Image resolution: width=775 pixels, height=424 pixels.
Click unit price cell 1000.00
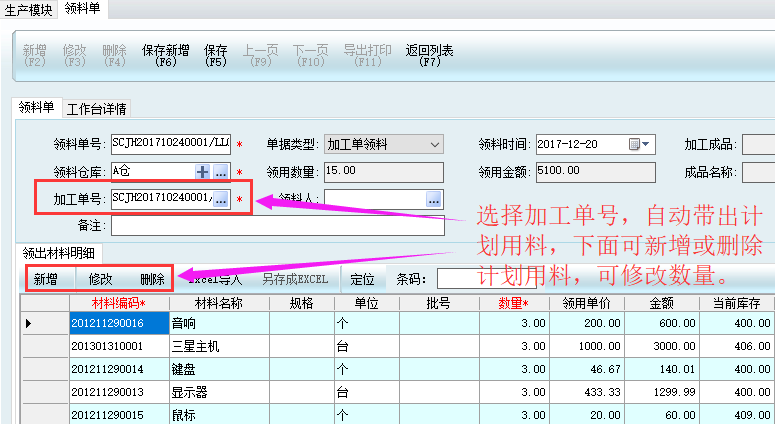(587, 346)
